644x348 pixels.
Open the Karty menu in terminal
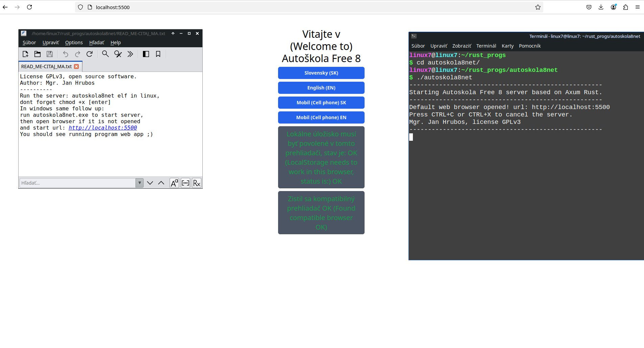coord(507,46)
